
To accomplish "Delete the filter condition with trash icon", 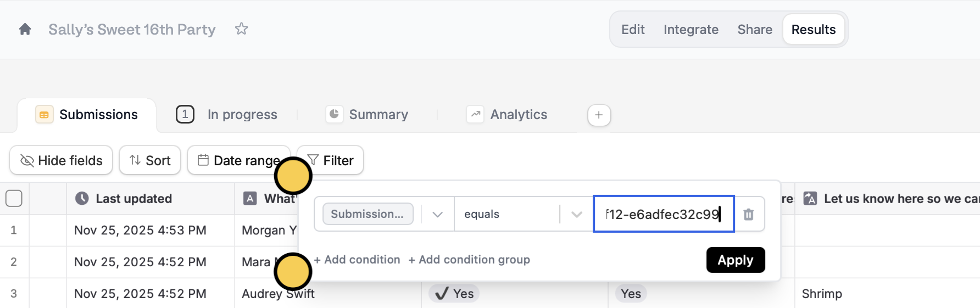I will tap(748, 214).
